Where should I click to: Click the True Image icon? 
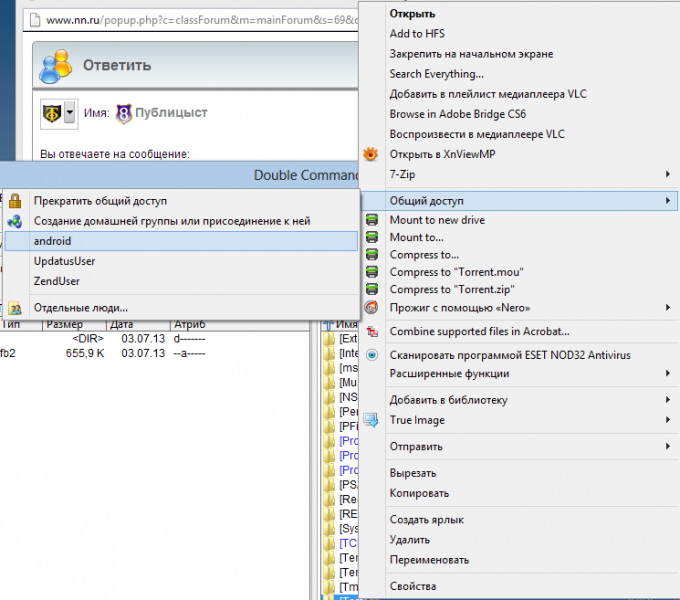click(371, 420)
